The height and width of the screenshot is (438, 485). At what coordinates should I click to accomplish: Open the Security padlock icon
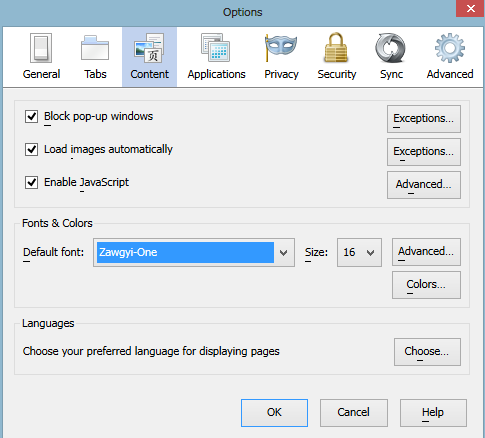(336, 48)
